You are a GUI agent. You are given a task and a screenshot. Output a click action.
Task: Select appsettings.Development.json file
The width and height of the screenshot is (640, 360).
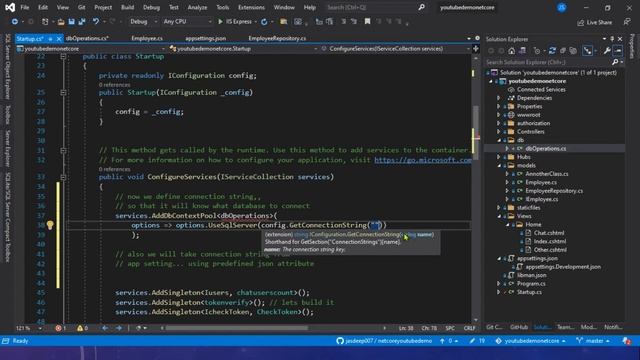click(x=563, y=267)
